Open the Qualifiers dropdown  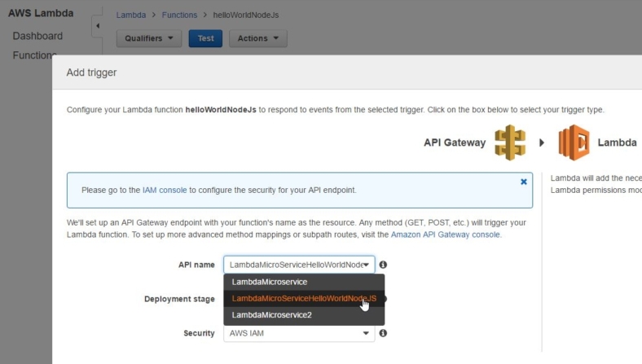(x=149, y=38)
